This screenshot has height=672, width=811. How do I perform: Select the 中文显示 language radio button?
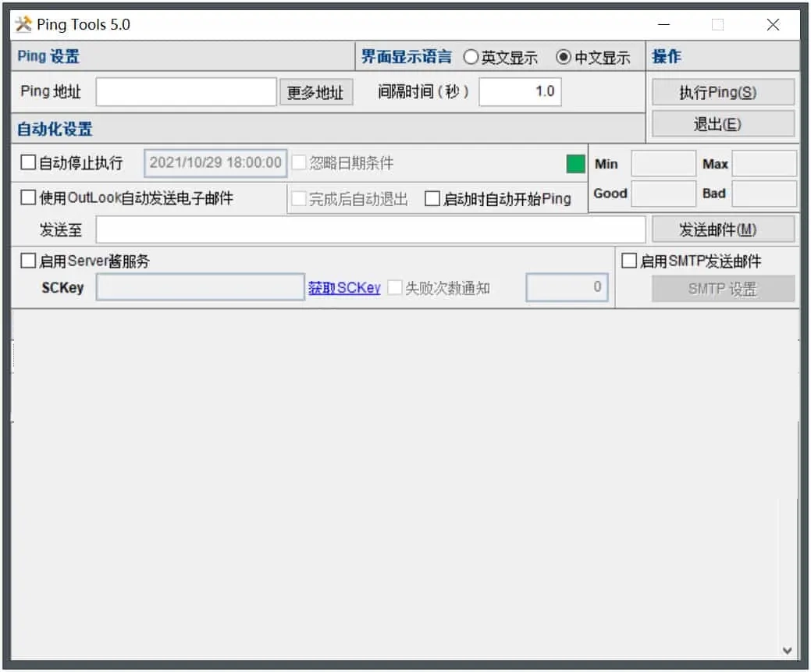(x=564, y=57)
